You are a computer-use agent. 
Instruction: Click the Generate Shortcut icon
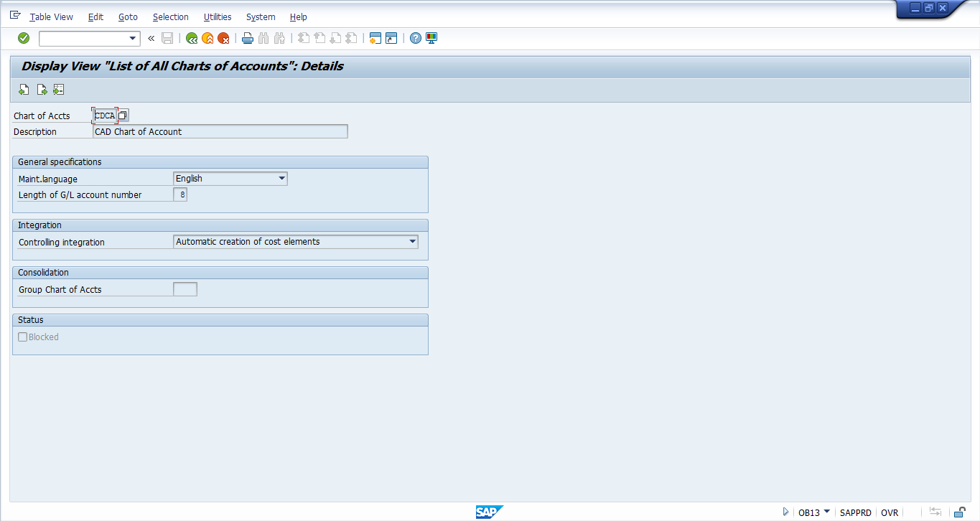(x=391, y=38)
